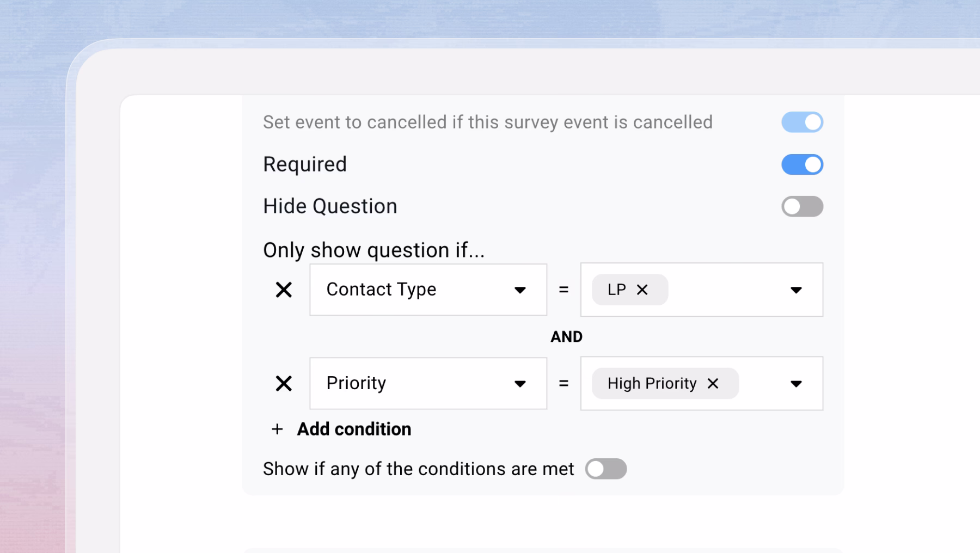Image resolution: width=980 pixels, height=553 pixels.
Task: Click empty space in the LP value box
Action: (724, 290)
